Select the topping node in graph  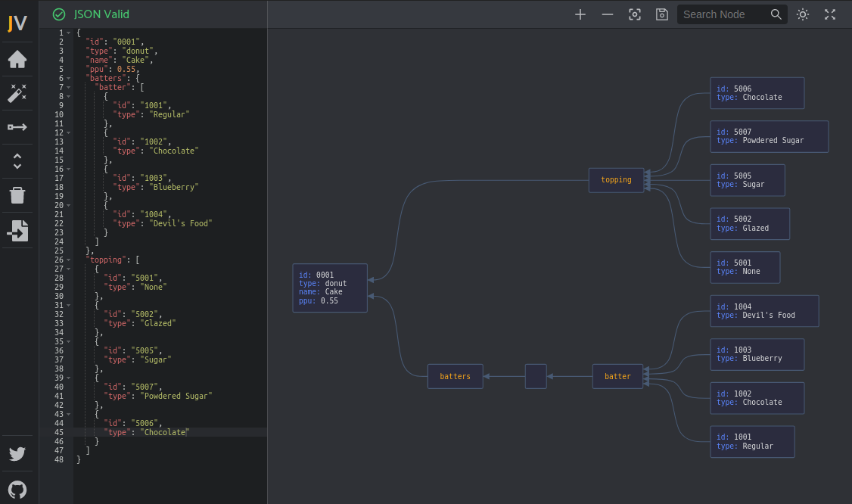pos(616,180)
